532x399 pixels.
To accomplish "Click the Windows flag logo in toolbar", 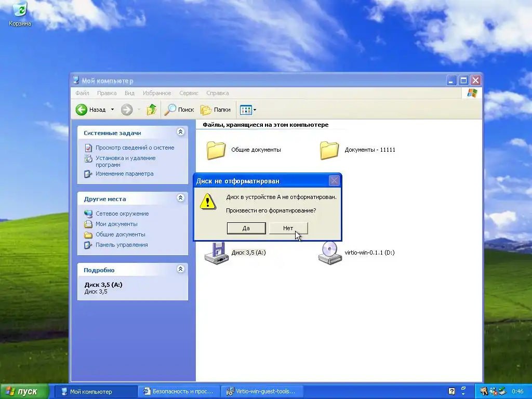I will (x=472, y=93).
